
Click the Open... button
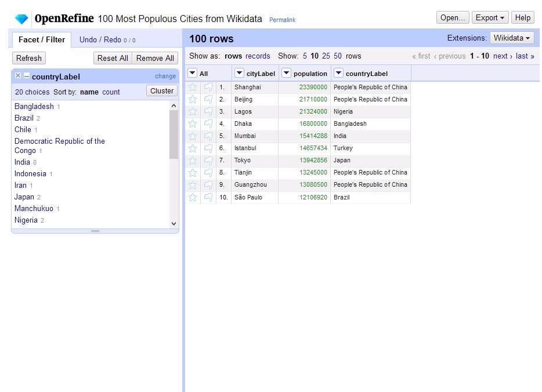point(453,17)
